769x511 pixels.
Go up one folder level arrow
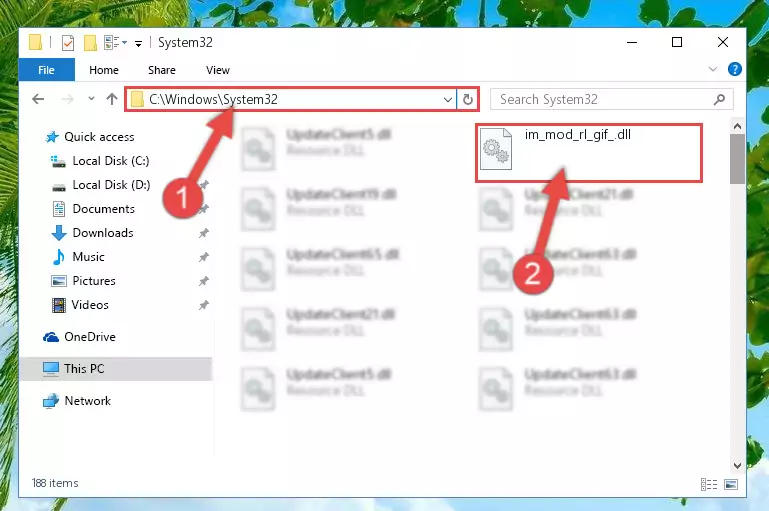click(x=112, y=99)
